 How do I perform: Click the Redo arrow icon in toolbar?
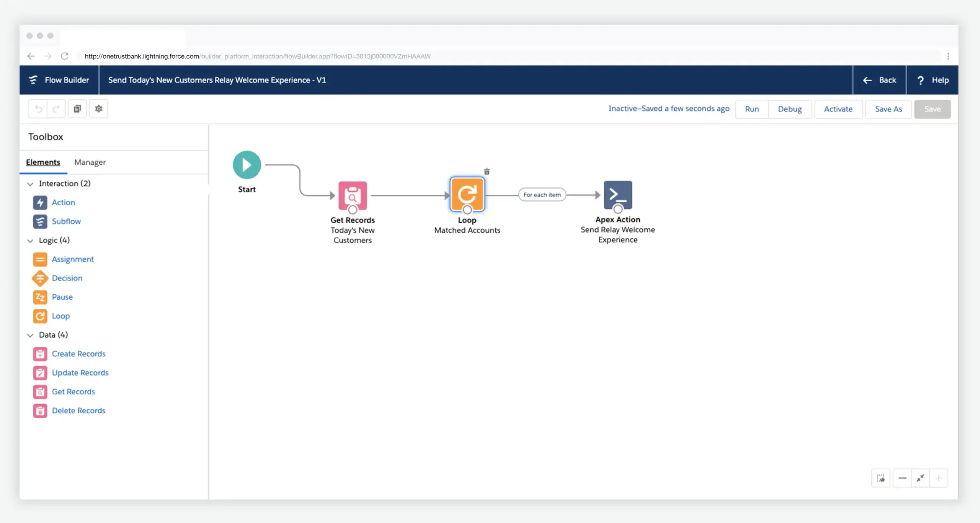[56, 109]
